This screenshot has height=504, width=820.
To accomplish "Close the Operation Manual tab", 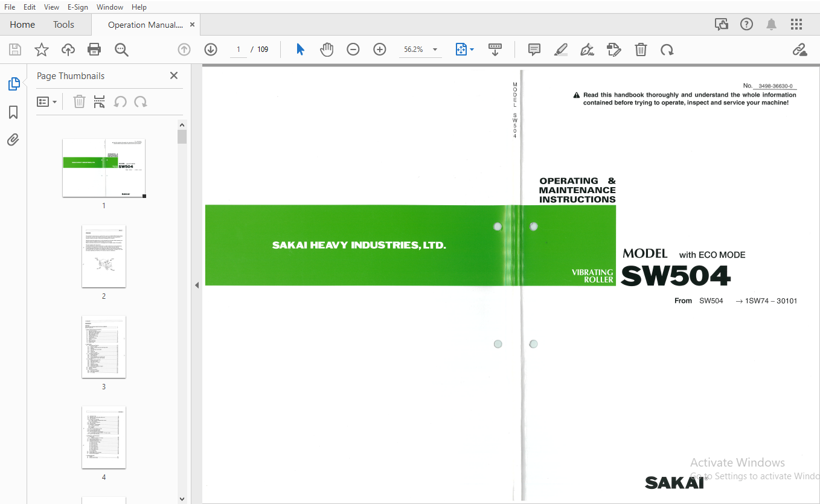I will [192, 25].
